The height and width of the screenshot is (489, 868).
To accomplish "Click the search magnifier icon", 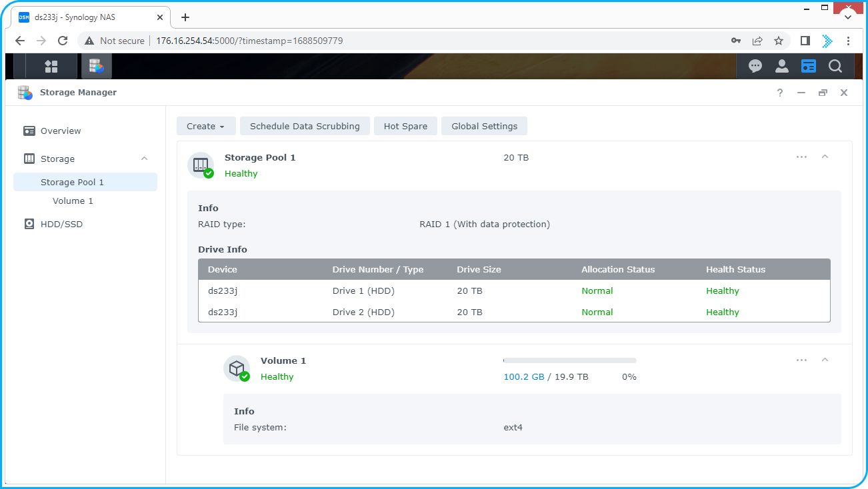I will coord(835,66).
